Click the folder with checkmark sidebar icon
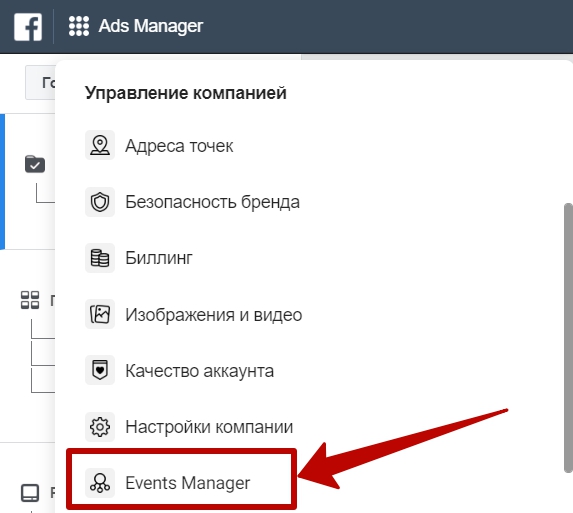573x513 pixels. [35, 164]
